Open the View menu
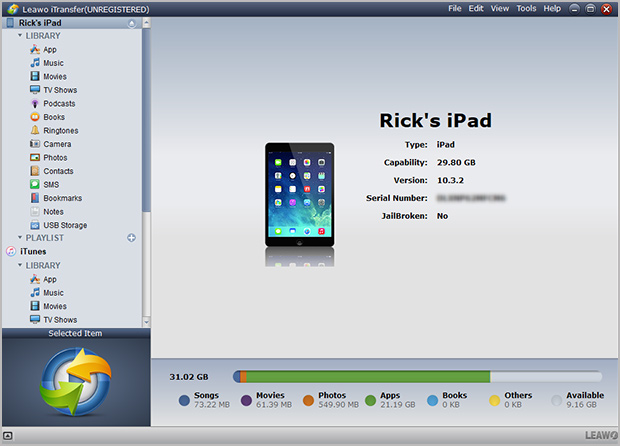The image size is (620, 446). 500,8
